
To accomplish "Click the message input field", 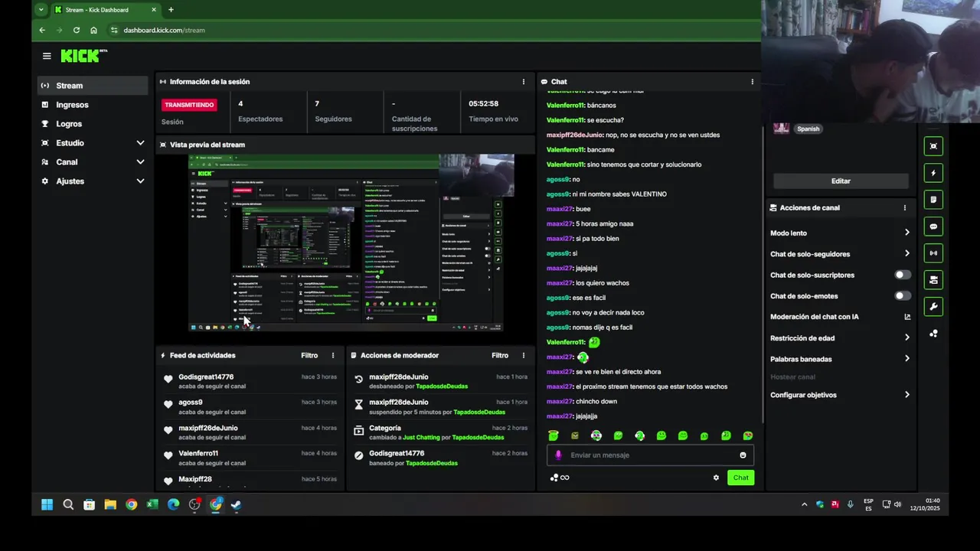I will point(650,455).
